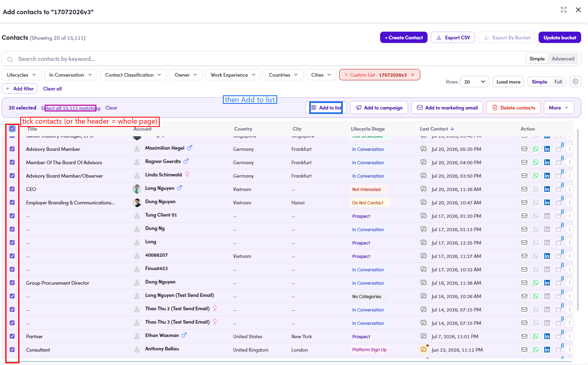Switch table view to Full
This screenshot has height=365, width=588.
pos(558,82)
